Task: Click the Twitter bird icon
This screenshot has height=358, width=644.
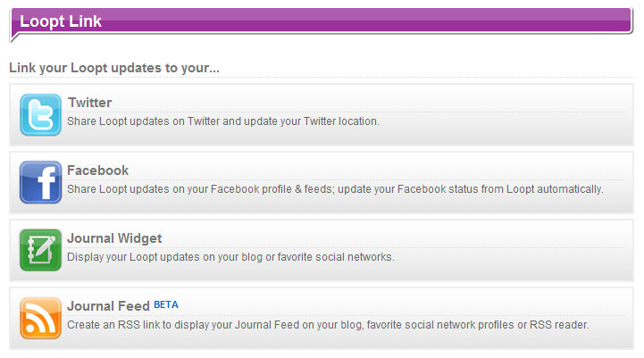Action: point(40,114)
